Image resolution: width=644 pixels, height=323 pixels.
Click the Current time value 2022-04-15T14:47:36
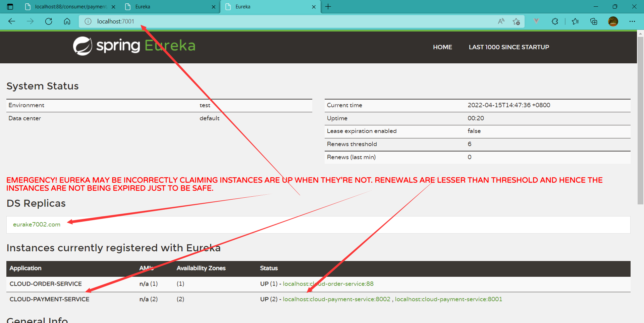click(x=509, y=105)
